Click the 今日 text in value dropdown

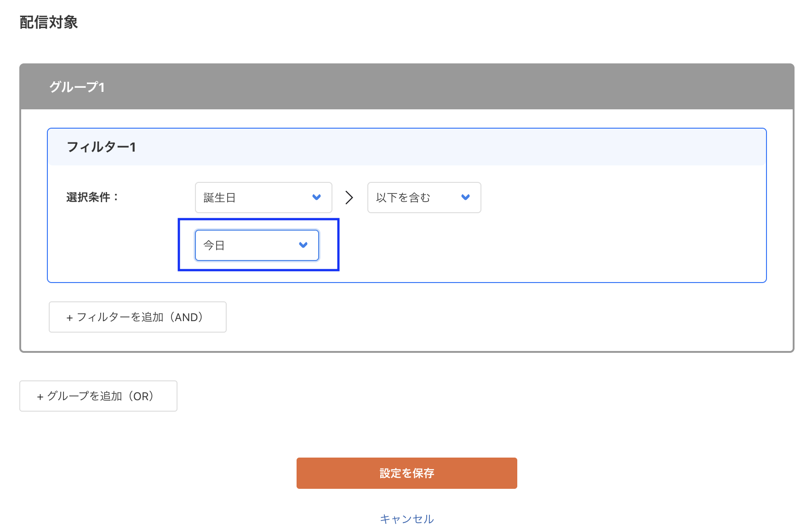[214, 245]
